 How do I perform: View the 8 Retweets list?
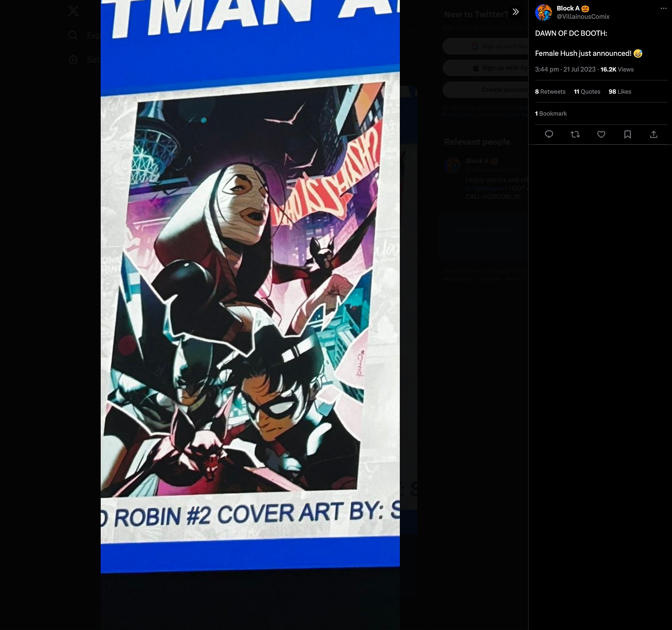[550, 92]
